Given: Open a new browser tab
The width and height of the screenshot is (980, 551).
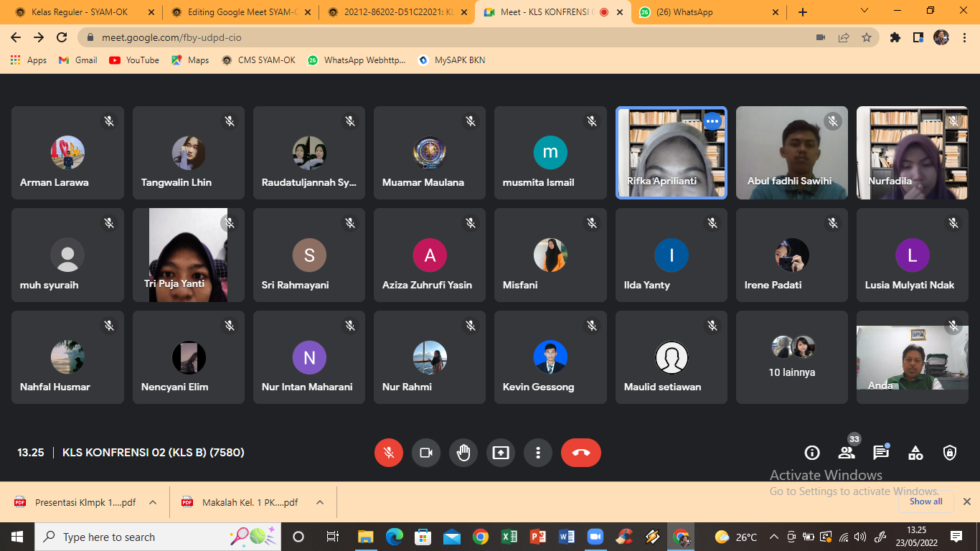Looking at the screenshot, I should [803, 12].
